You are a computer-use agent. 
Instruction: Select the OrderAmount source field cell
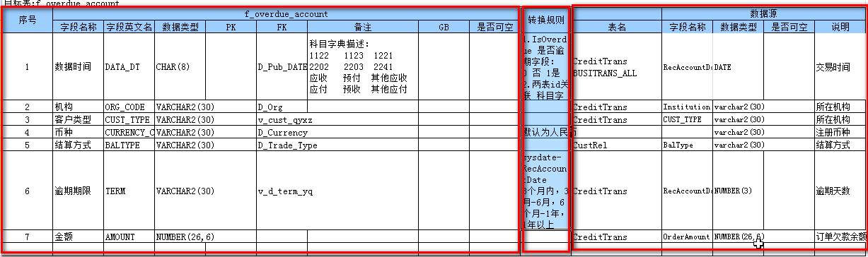(x=687, y=237)
